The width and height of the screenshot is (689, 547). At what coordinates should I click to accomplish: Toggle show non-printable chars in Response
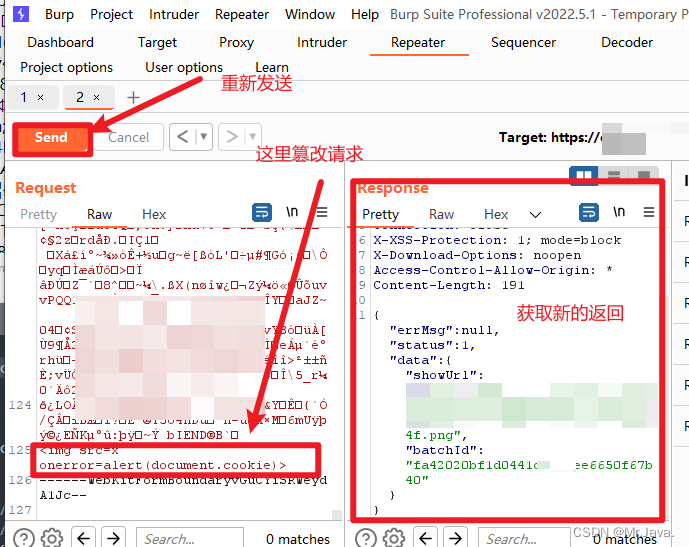[x=619, y=212]
